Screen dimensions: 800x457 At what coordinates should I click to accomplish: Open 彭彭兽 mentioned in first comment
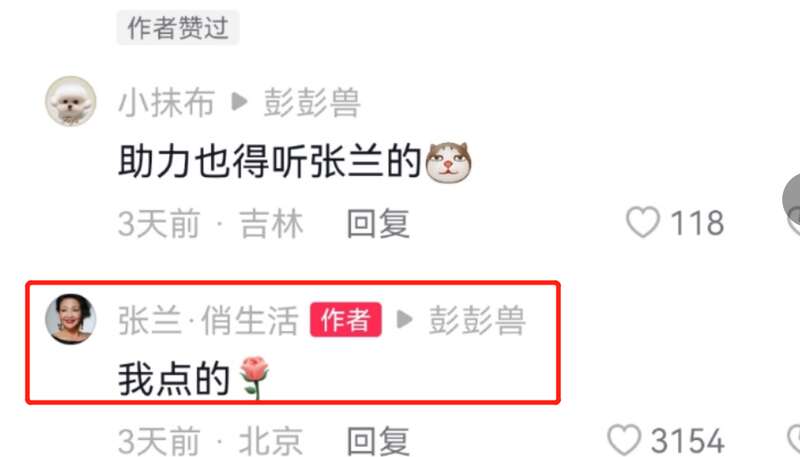312,103
